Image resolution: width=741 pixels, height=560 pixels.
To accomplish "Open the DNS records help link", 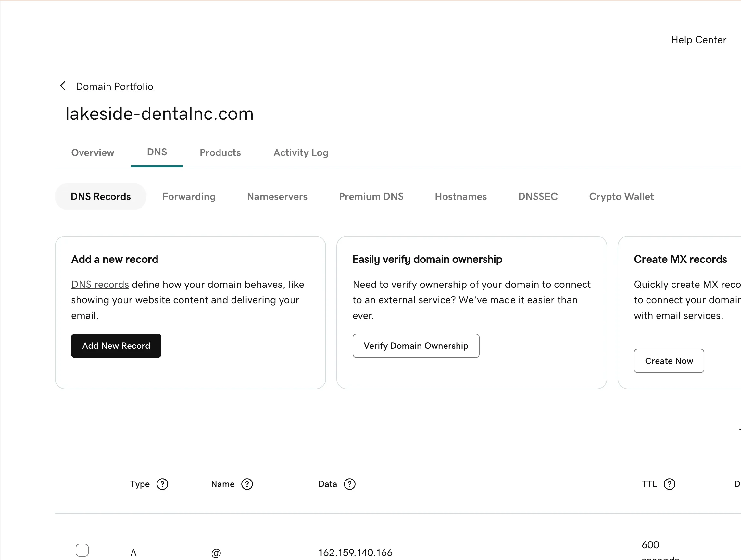I will (99, 284).
